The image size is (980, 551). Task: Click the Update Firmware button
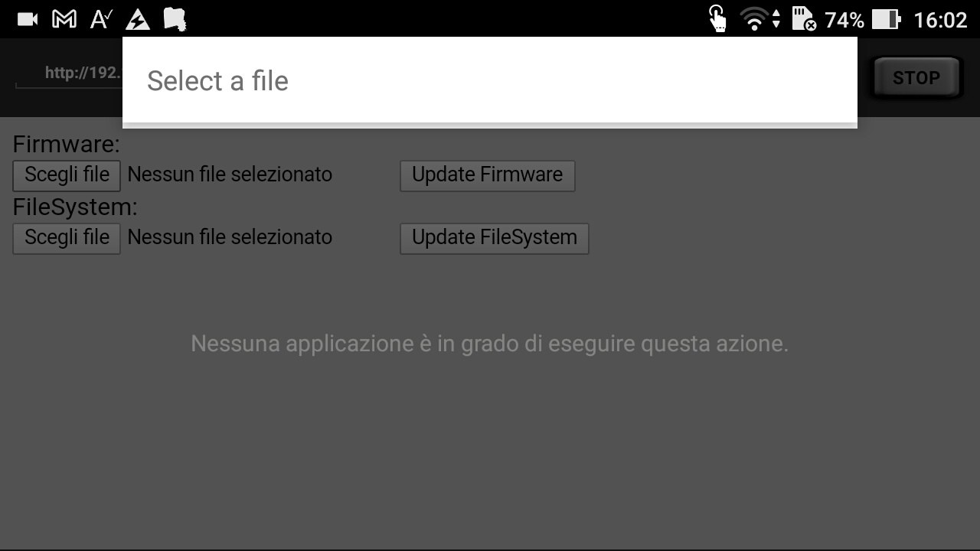pos(487,175)
